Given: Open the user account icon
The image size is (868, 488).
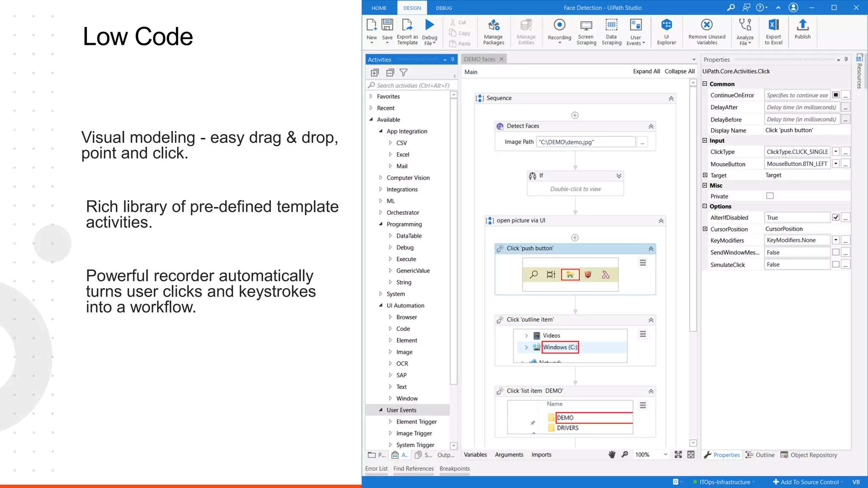Looking at the screenshot, I should click(x=793, y=8).
